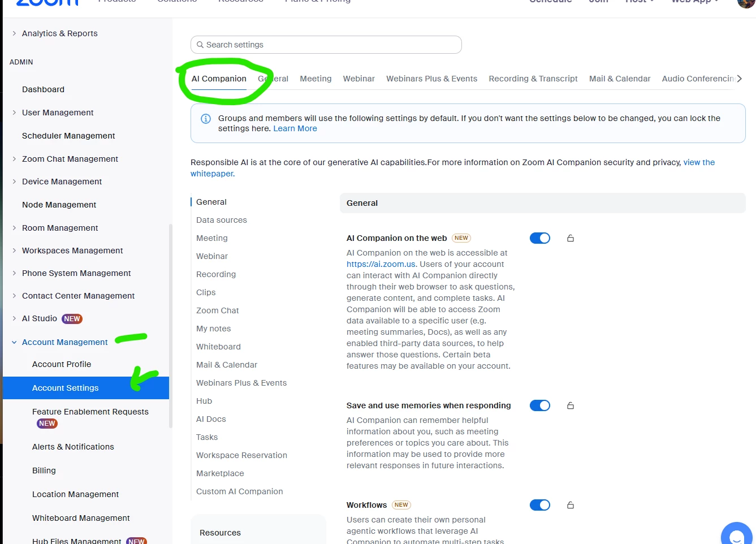
Task: Switch to the Meeting tab
Action: [316, 79]
